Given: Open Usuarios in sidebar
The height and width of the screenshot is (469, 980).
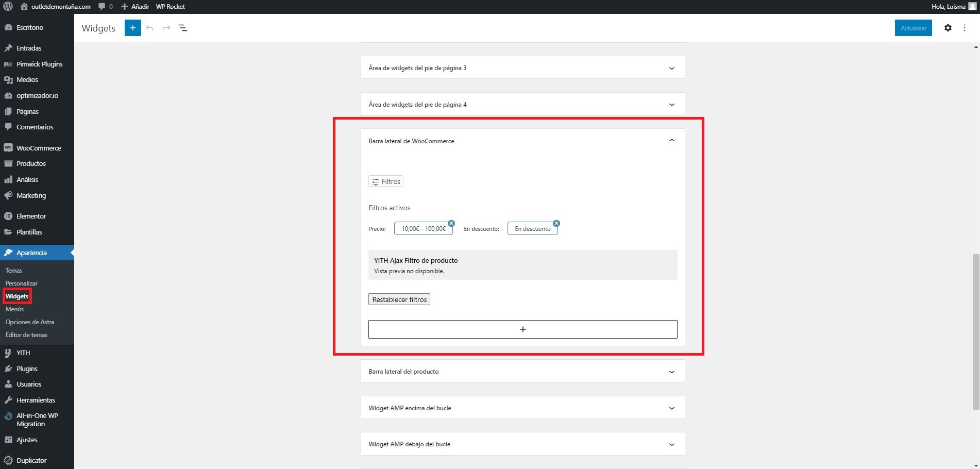Looking at the screenshot, I should click(x=29, y=384).
